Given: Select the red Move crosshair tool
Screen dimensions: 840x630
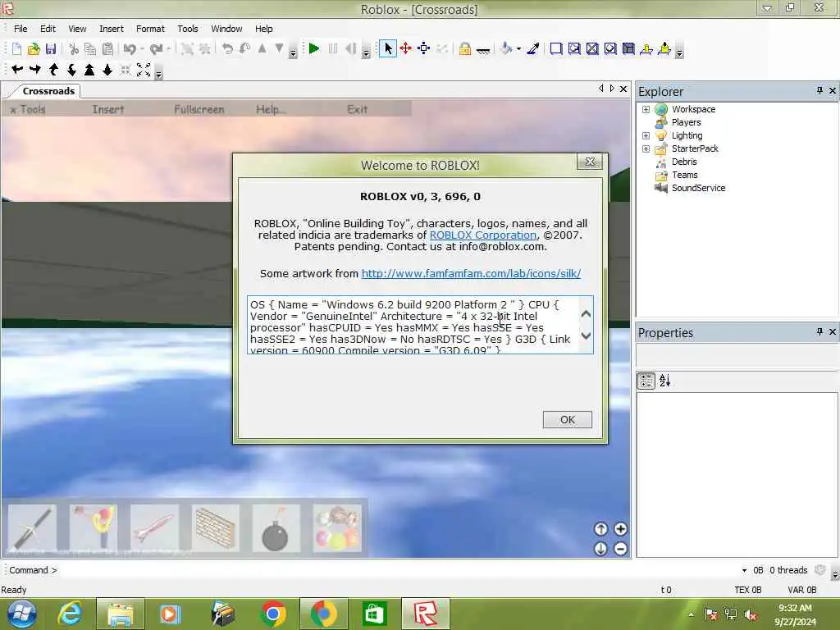Looking at the screenshot, I should pyautogui.click(x=405, y=48).
